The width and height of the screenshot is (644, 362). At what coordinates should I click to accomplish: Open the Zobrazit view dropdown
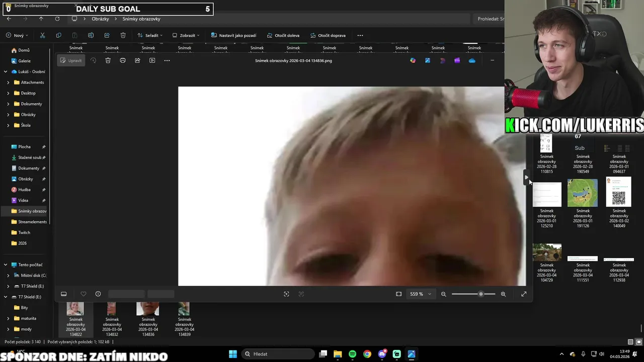[x=186, y=36]
